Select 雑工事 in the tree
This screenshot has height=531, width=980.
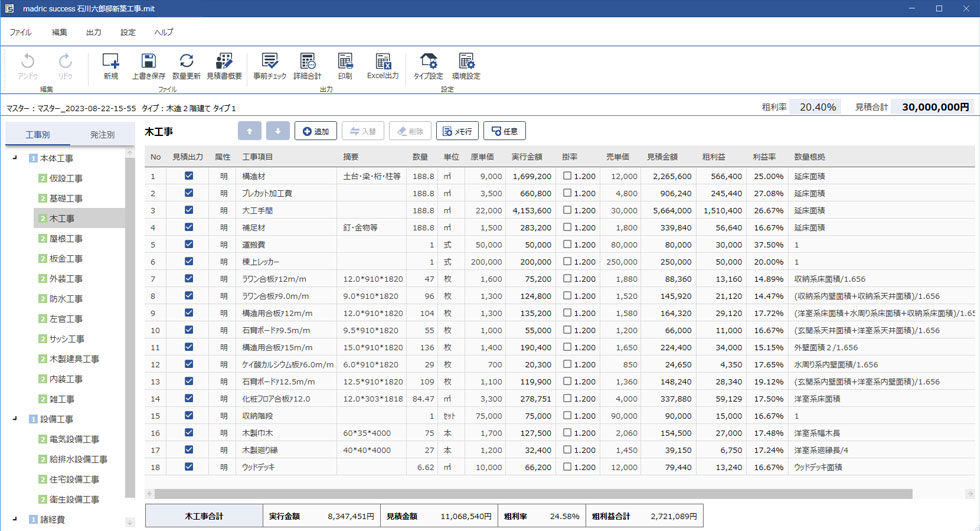(x=62, y=399)
